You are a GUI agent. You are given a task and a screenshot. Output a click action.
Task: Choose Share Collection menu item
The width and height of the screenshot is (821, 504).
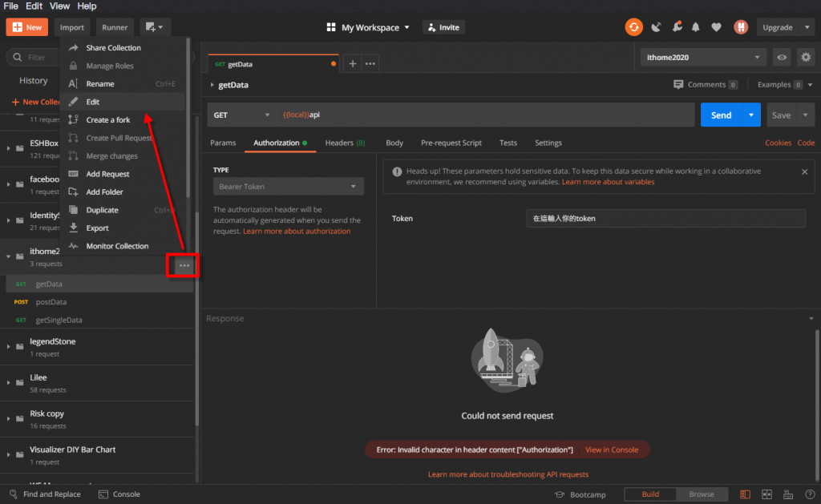tap(123, 47)
